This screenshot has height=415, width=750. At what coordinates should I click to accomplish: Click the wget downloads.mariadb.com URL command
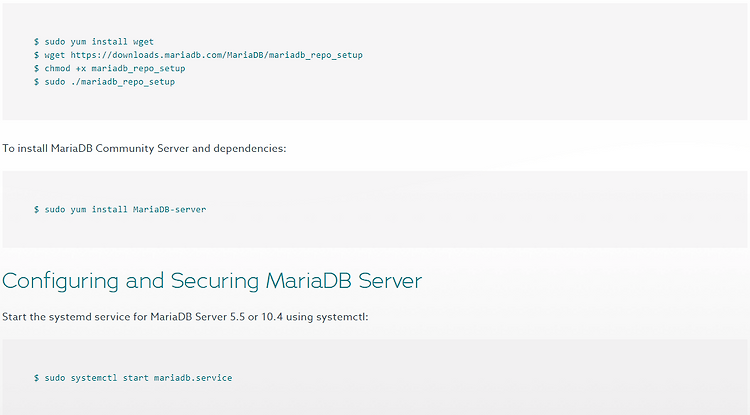198,55
